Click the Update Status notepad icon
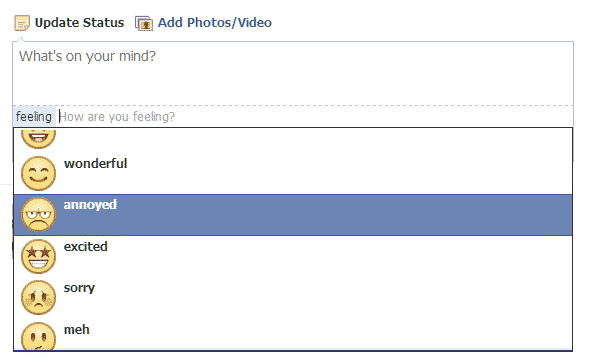 coord(22,23)
